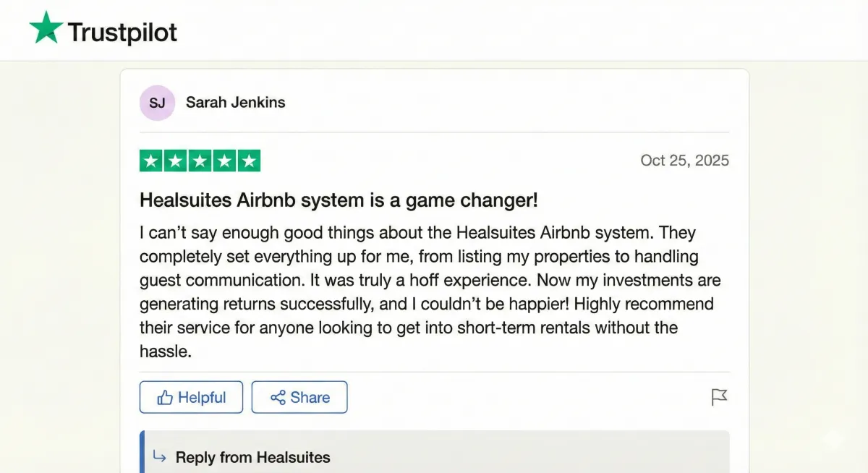Click the first green rating star
The height and width of the screenshot is (473, 868).
pos(150,161)
